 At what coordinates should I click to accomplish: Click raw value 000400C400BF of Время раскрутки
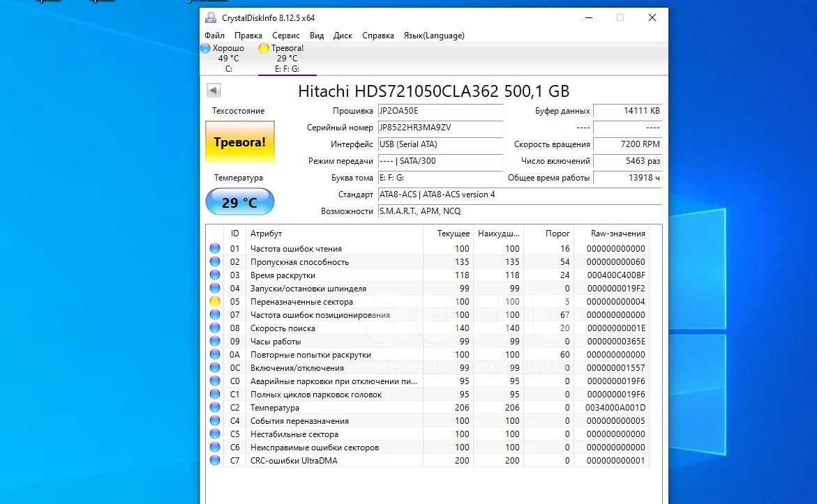[x=616, y=275]
